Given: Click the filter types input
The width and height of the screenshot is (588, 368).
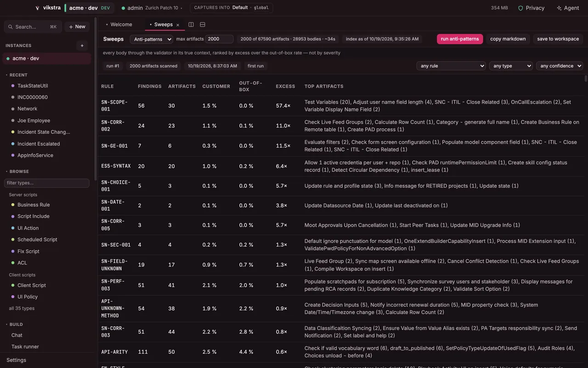Looking at the screenshot, I should click(47, 183).
